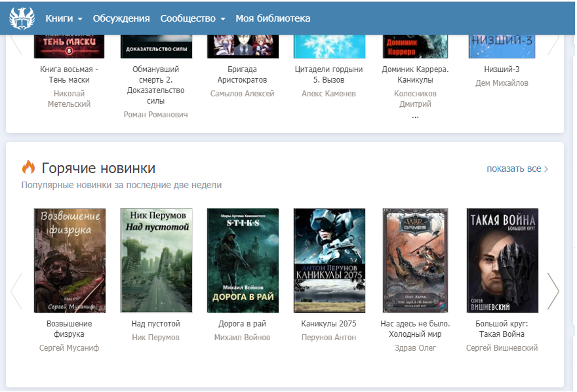
Task: Open Низший-3 book title link
Action: point(502,69)
